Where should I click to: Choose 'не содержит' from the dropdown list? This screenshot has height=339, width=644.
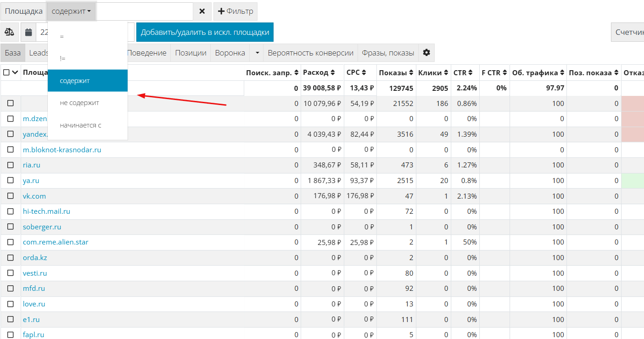(79, 103)
